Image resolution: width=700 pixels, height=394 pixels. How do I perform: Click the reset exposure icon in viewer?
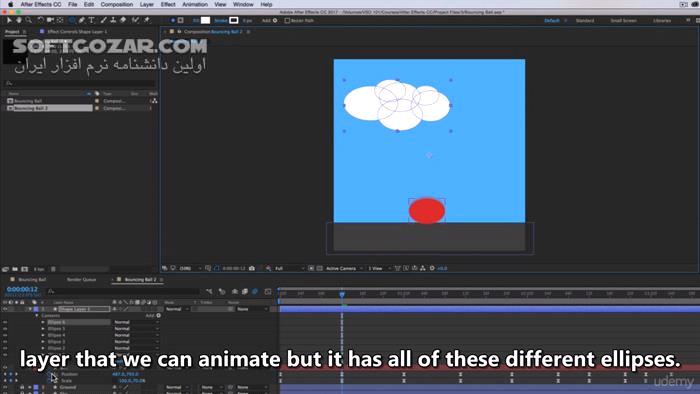tap(432, 268)
